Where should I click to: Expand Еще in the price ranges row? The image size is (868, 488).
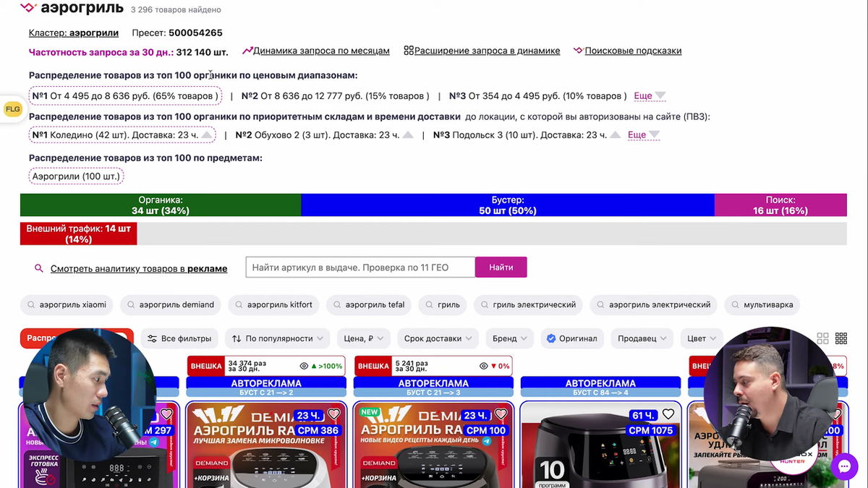650,95
